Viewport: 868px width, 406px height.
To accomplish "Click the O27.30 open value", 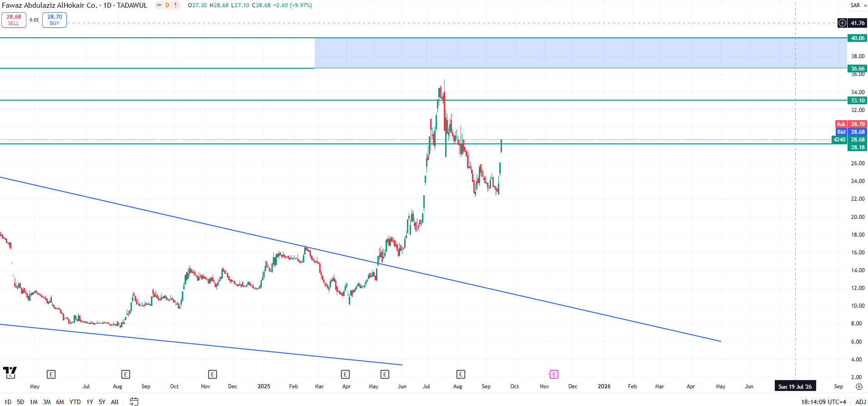I will pos(197,5).
